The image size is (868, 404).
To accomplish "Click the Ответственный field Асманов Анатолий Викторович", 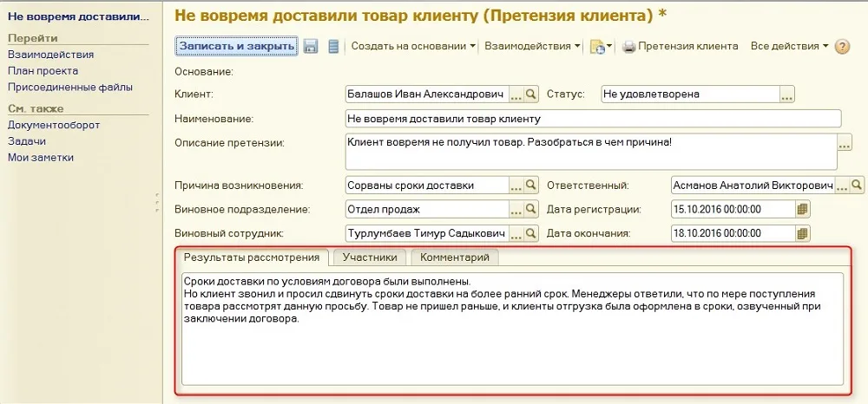I will point(753,186).
